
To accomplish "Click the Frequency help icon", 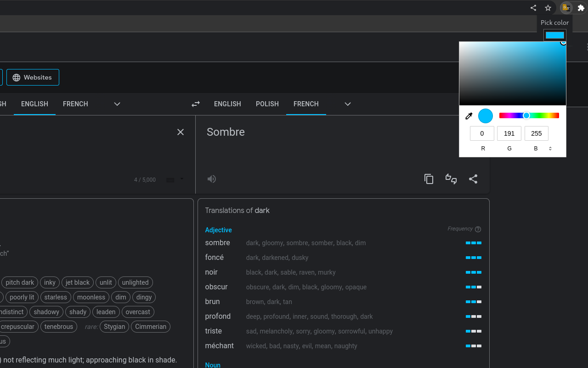I will click(x=478, y=229).
